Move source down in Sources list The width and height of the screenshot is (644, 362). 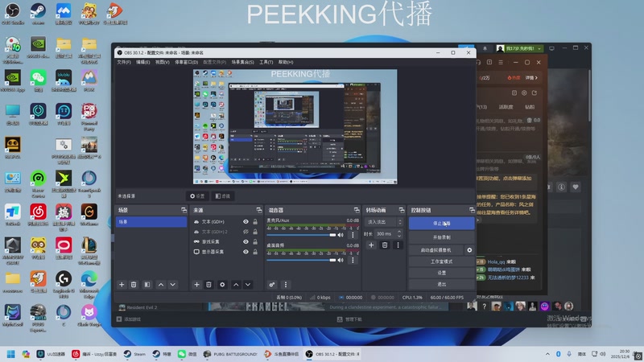pyautogui.click(x=248, y=285)
